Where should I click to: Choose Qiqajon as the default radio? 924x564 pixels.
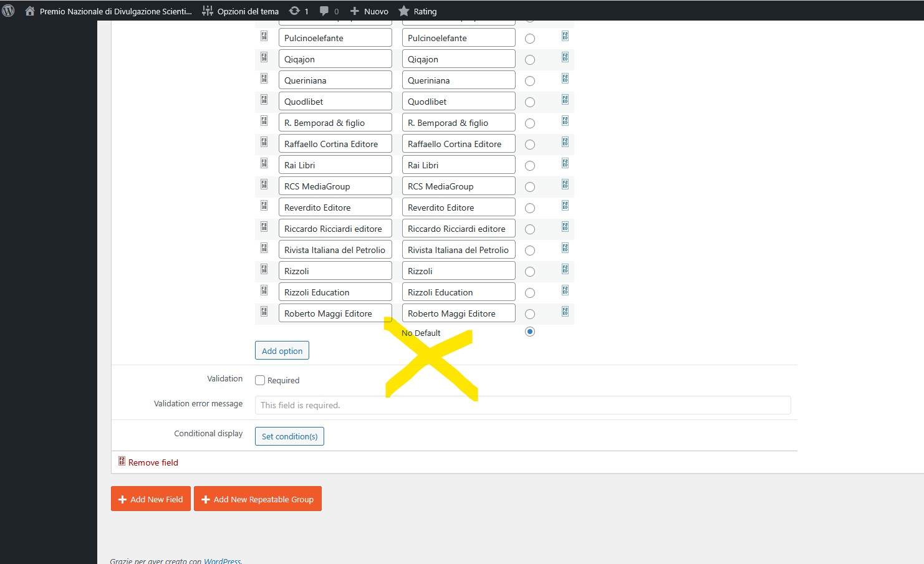coord(530,60)
